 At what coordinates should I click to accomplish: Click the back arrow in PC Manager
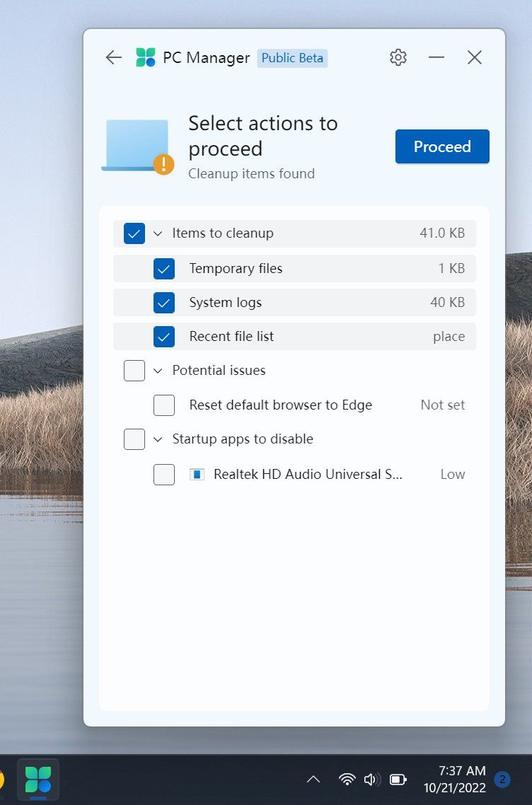click(x=113, y=58)
